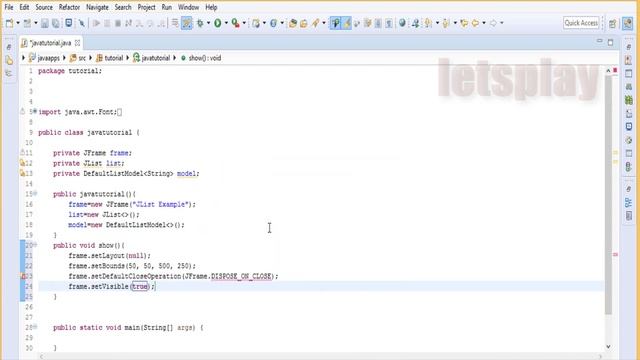The height and width of the screenshot is (360, 640).
Task: Open the Navigate menu
Action: point(97,7)
